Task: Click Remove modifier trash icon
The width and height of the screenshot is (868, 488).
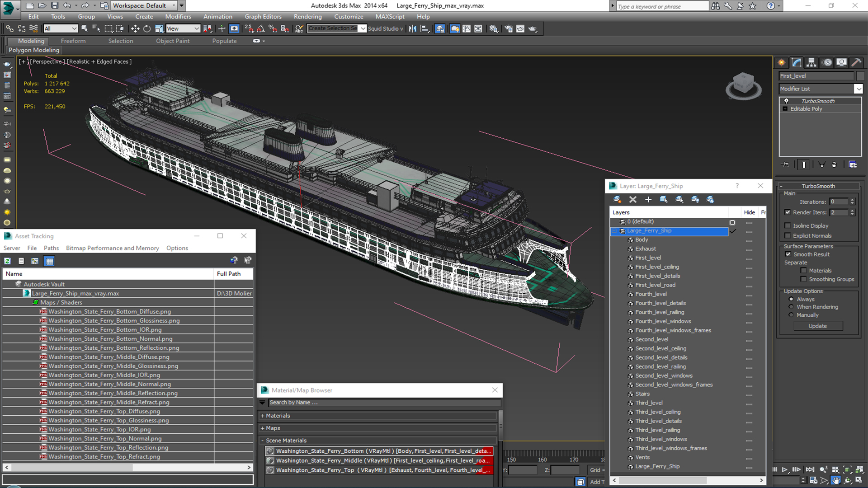Action: pyautogui.click(x=834, y=164)
